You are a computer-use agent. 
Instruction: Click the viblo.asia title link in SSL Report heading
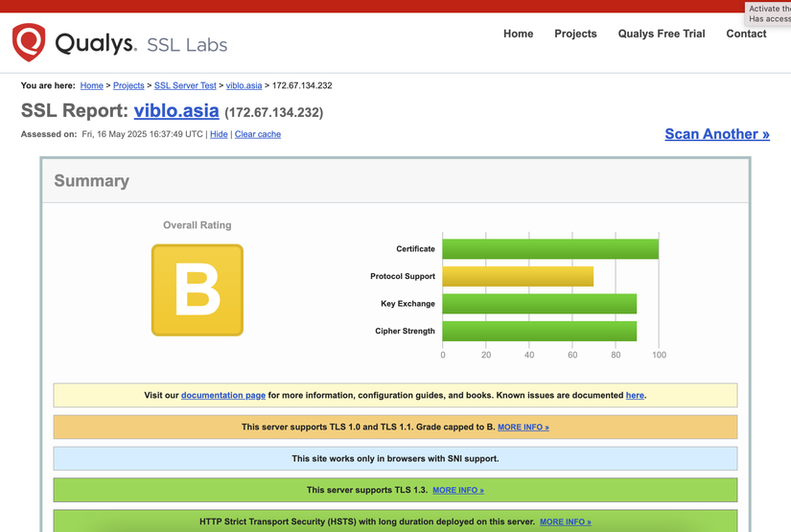(176, 110)
